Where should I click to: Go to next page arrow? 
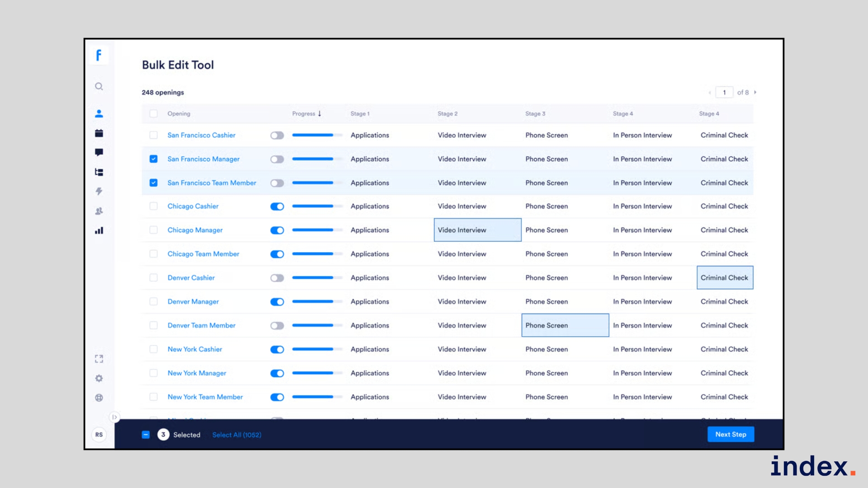pos(755,92)
